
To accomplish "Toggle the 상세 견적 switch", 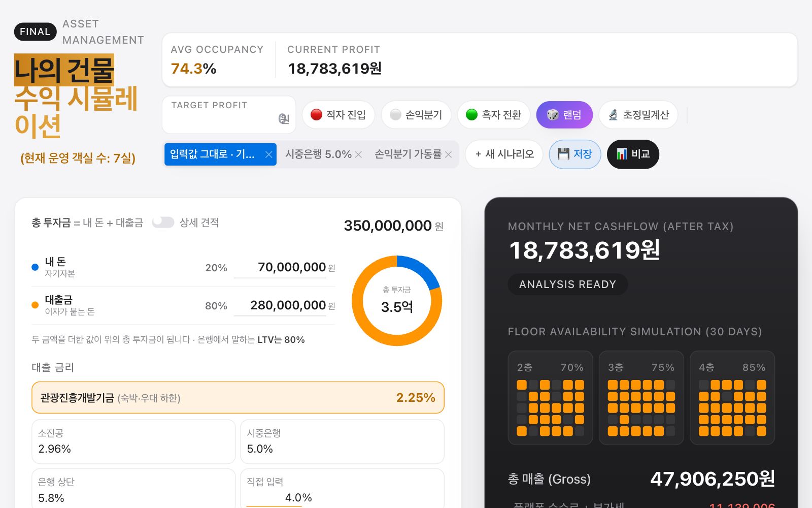I will (x=163, y=223).
